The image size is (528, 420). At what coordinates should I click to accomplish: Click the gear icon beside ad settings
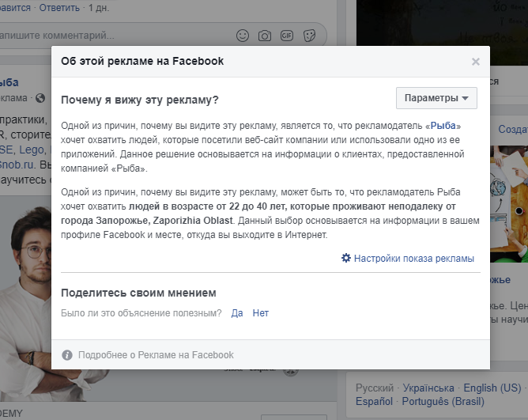tap(346, 258)
